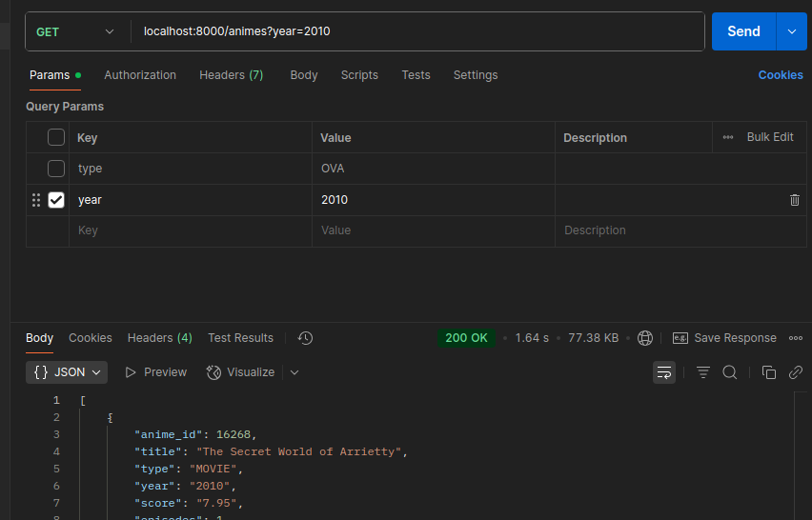This screenshot has height=520, width=812.
Task: Open the request Headers (7) tab
Action: click(x=231, y=75)
